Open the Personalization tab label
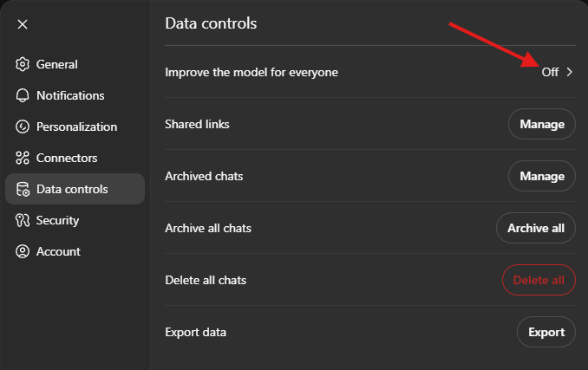 (77, 127)
